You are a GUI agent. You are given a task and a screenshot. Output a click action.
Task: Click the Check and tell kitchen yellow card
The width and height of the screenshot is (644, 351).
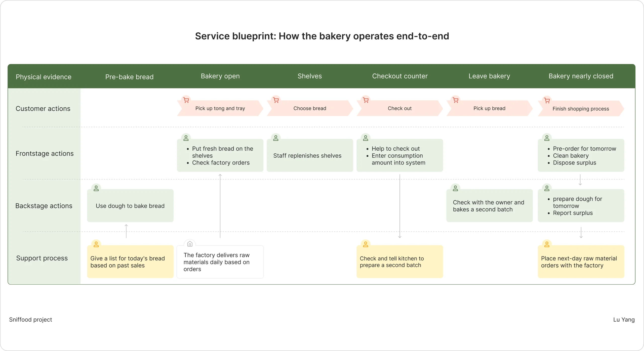[399, 262]
